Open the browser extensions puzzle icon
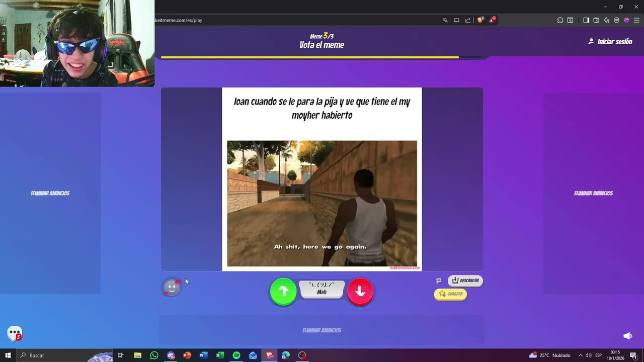Image resolution: width=644 pixels, height=362 pixels. tap(560, 20)
